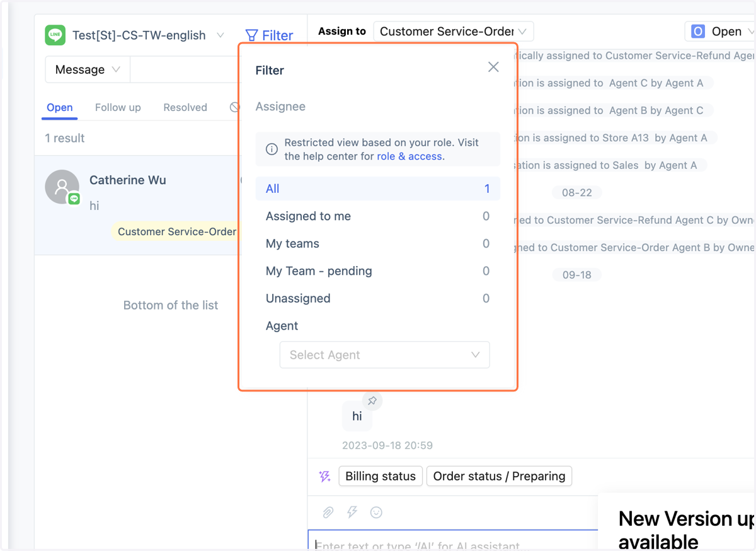Screen dimensions: 756x551
Task: Open the Filter funnel icon
Action: [251, 36]
